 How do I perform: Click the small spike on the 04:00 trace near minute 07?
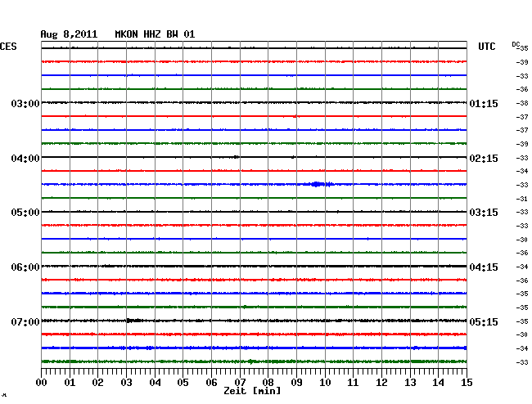pos(236,157)
